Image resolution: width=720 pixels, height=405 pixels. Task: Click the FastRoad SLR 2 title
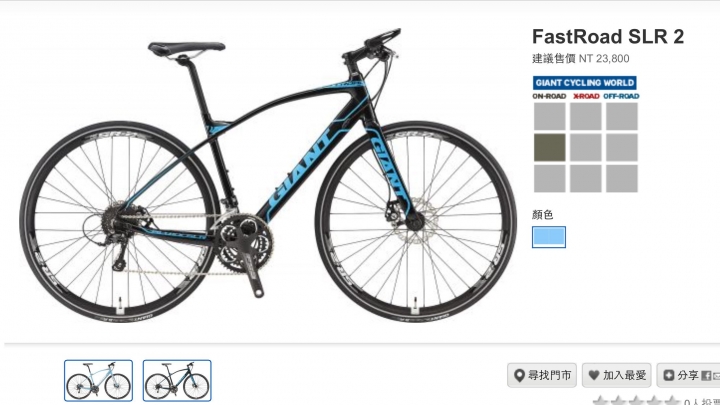coord(608,36)
